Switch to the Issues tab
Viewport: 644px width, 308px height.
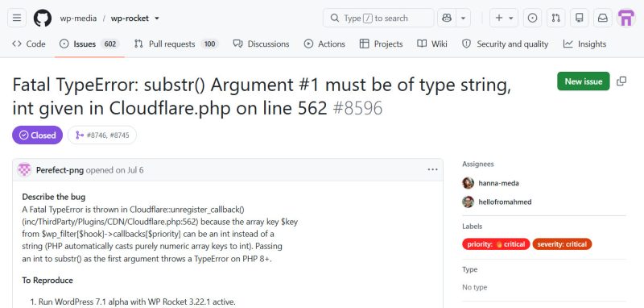(x=89, y=44)
